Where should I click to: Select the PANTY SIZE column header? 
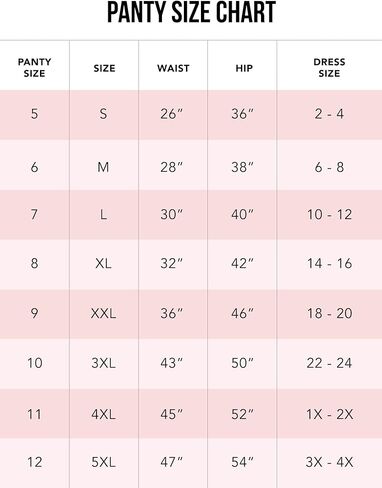34,68
